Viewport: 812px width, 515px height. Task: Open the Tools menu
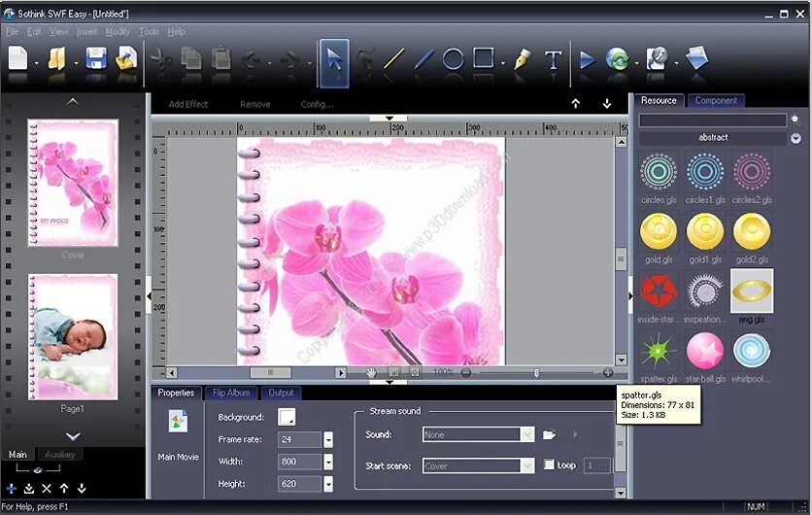(149, 32)
